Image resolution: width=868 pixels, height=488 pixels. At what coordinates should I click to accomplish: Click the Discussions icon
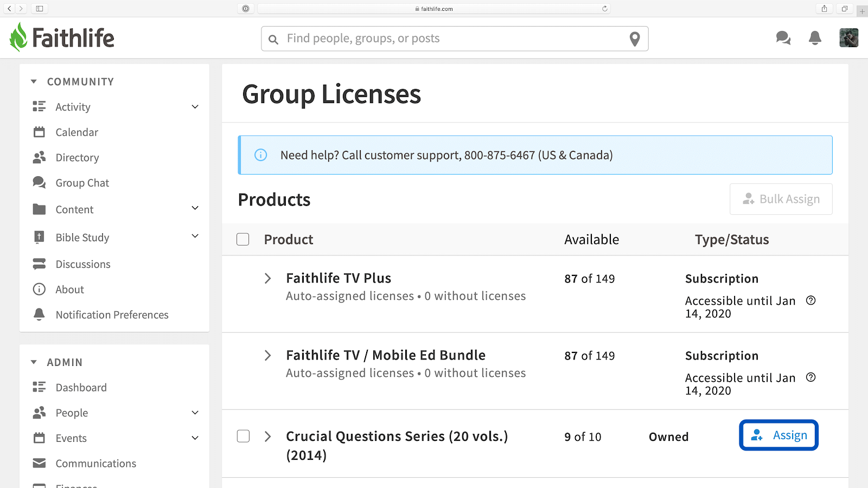coord(39,264)
